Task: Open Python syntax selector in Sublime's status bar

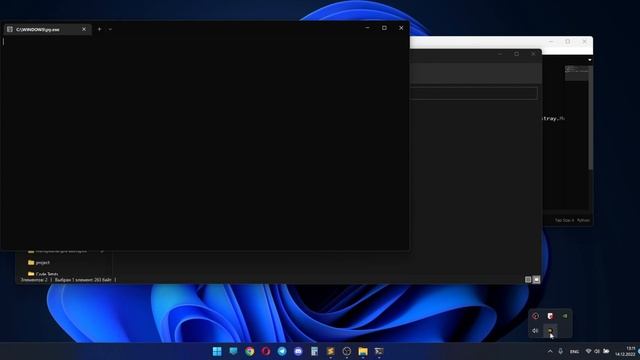Action: (x=583, y=220)
